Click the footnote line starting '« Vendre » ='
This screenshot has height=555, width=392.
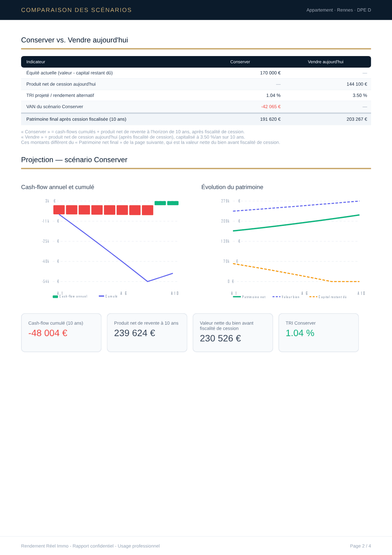click(x=133, y=137)
